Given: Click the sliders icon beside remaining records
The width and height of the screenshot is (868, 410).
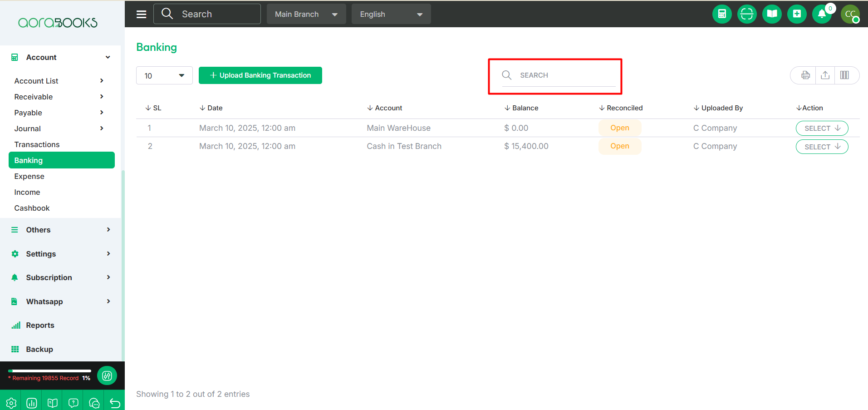Looking at the screenshot, I should coord(107,375).
